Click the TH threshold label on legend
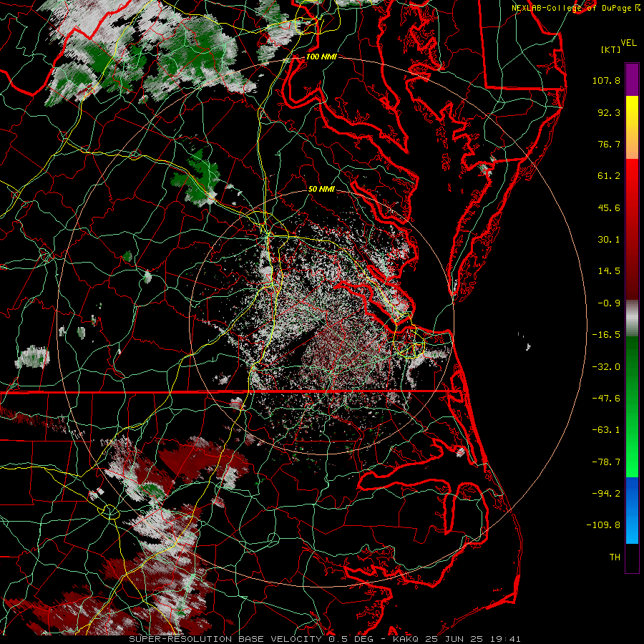This screenshot has height=644, width=644. (615, 557)
